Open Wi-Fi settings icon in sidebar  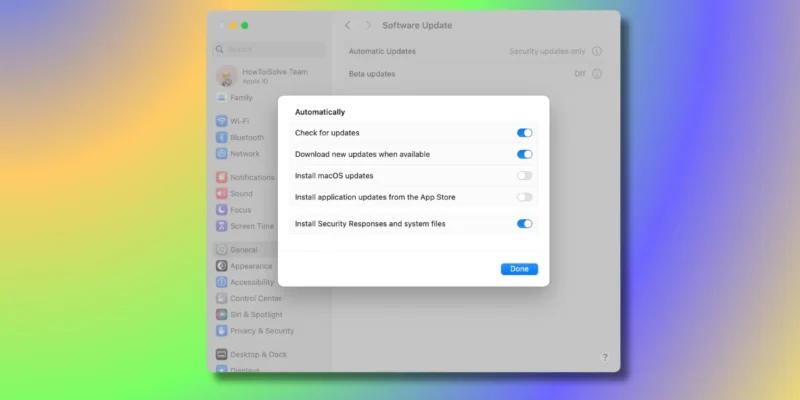pyautogui.click(x=221, y=121)
